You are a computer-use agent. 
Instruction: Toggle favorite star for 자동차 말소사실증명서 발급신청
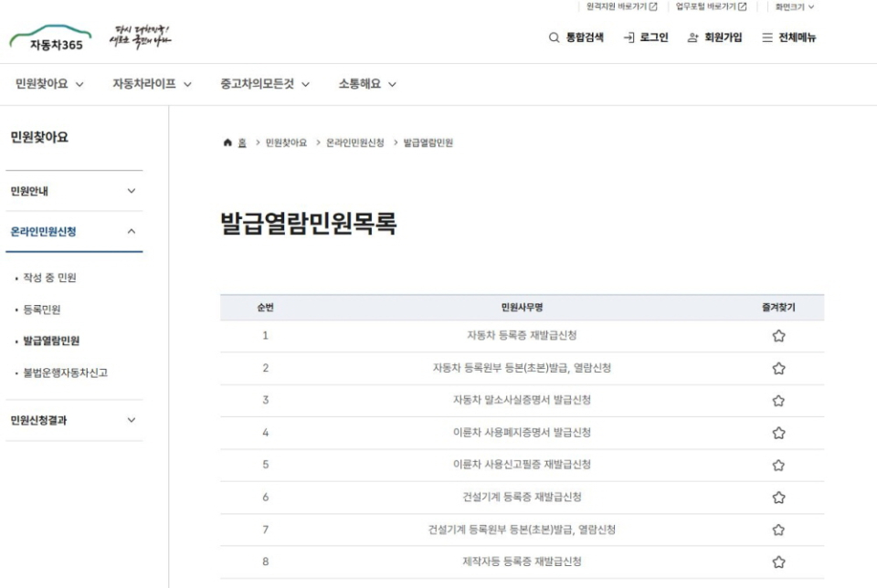coord(778,400)
